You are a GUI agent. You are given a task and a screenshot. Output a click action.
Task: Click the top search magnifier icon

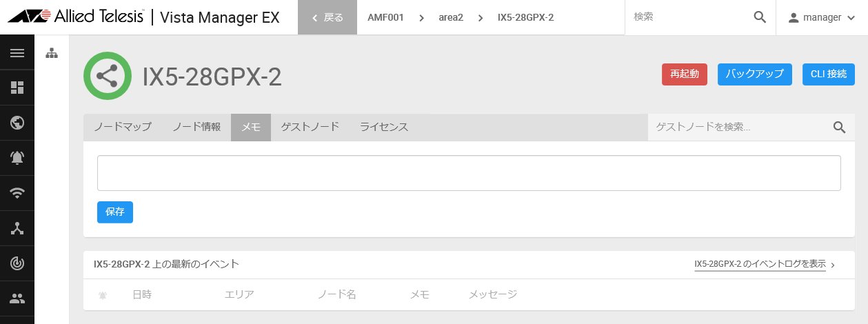[x=760, y=17]
